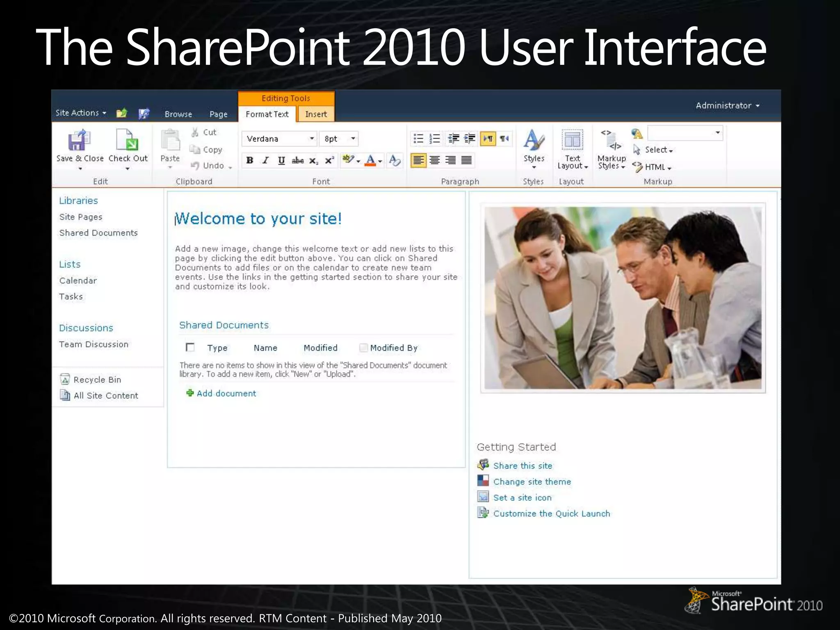This screenshot has height=630, width=840.
Task: Cut the selected text
Action: click(x=204, y=132)
